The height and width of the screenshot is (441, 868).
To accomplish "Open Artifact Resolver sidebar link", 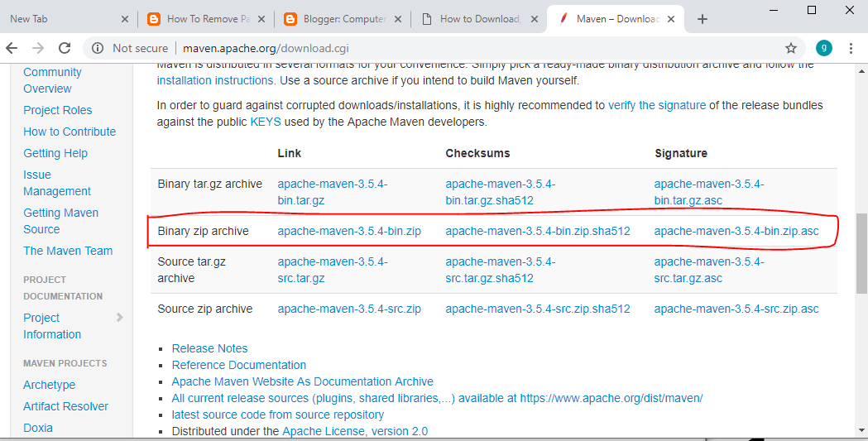I will click(x=66, y=406).
